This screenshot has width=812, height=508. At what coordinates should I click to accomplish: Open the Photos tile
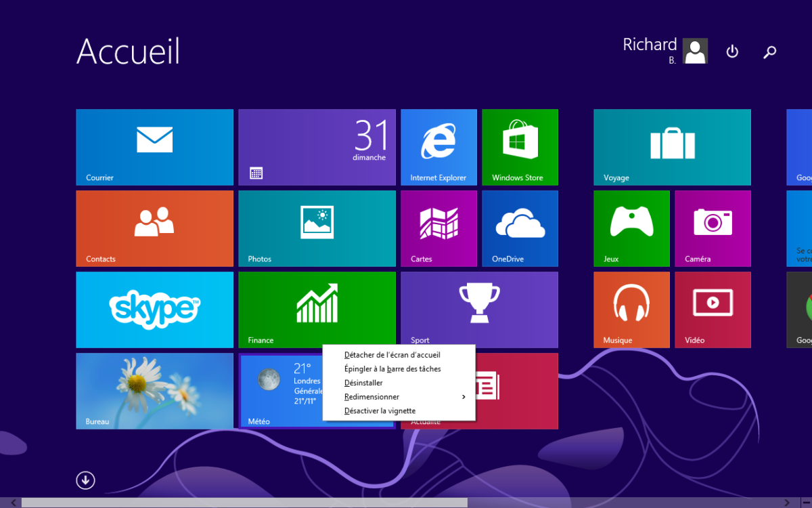click(x=317, y=228)
